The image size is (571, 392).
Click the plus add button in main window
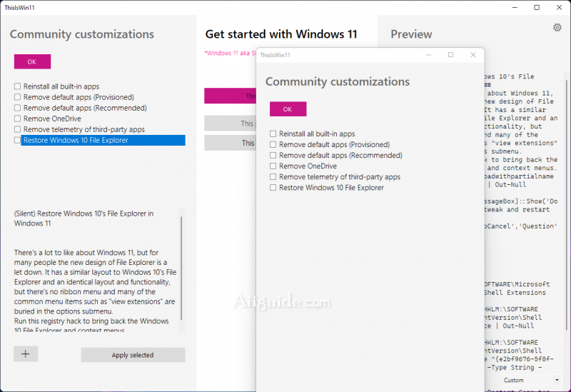tap(26, 353)
